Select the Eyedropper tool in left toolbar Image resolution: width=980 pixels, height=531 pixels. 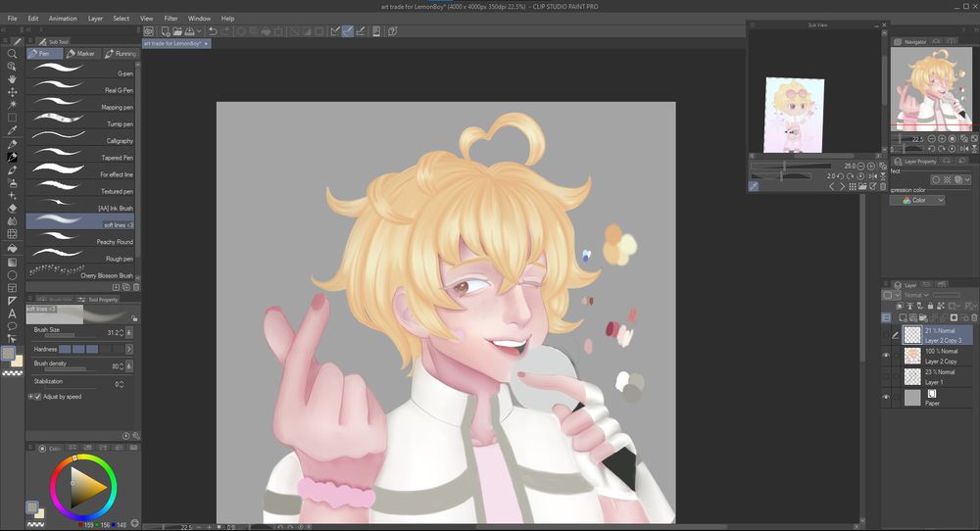[x=12, y=130]
